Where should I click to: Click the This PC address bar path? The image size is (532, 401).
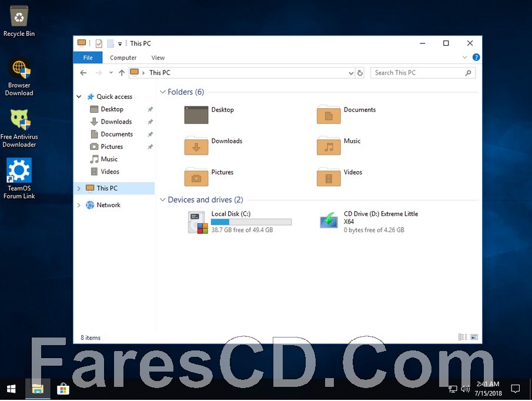[x=159, y=72]
